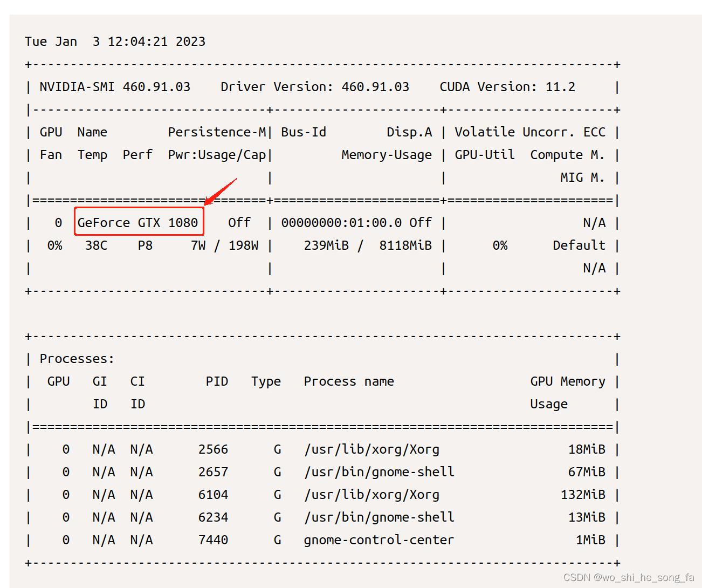Image resolution: width=702 pixels, height=588 pixels.
Task: Click the 1MiB memory usage
Action: [590, 540]
